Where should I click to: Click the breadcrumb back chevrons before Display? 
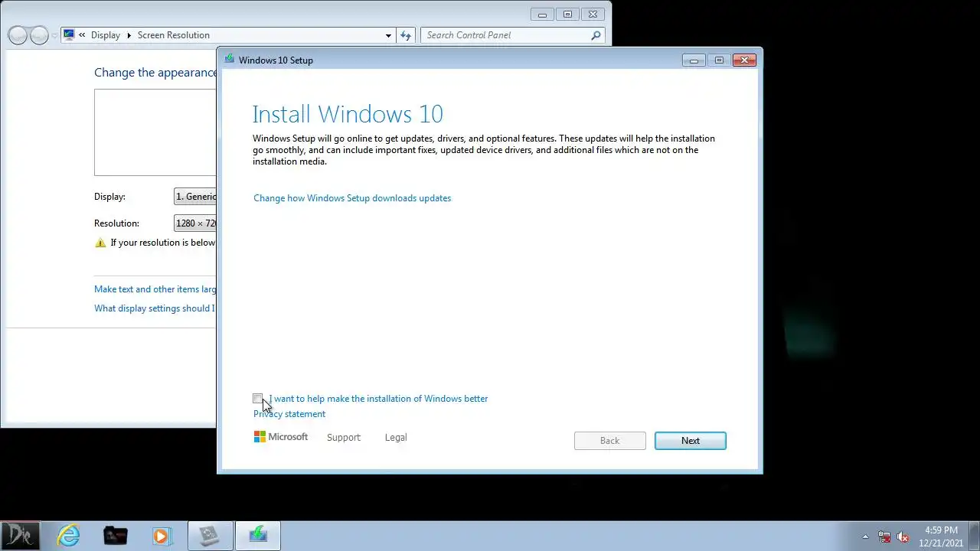[82, 35]
